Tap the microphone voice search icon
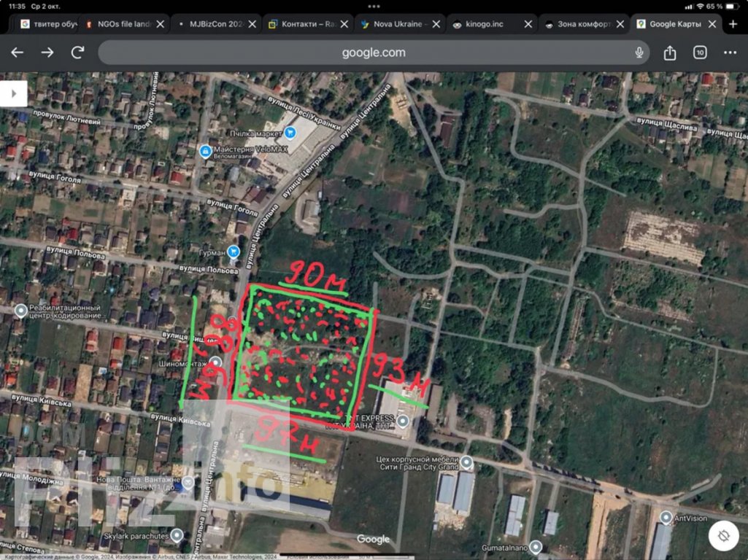This screenshot has height=560, width=748. coord(639,52)
